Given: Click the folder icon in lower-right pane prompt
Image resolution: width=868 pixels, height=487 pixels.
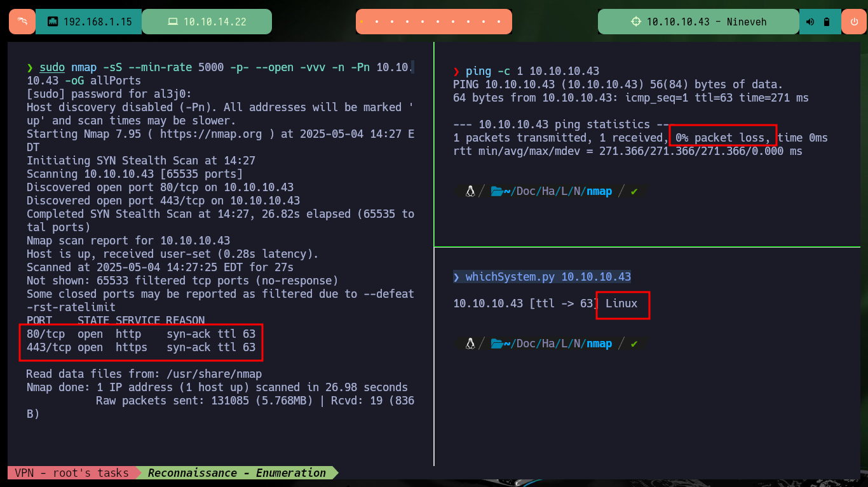Looking at the screenshot, I should [496, 344].
